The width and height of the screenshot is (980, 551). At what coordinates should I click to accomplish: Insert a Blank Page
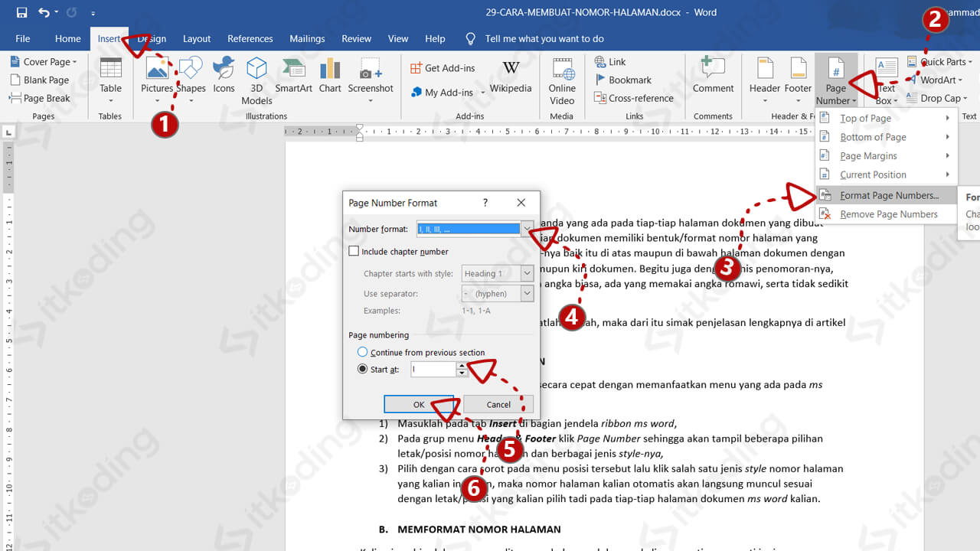[x=39, y=80]
